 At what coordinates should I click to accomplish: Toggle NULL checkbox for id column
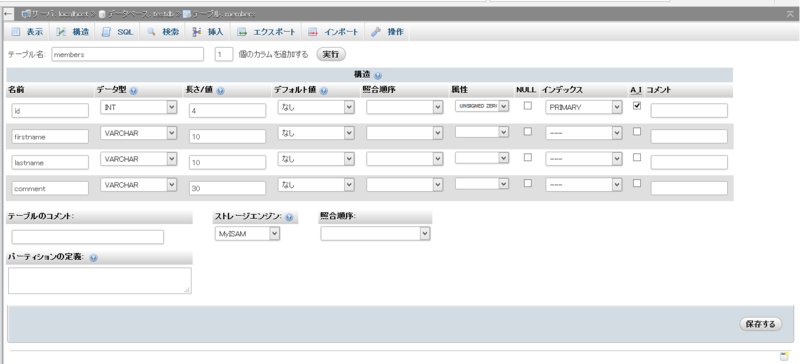528,106
